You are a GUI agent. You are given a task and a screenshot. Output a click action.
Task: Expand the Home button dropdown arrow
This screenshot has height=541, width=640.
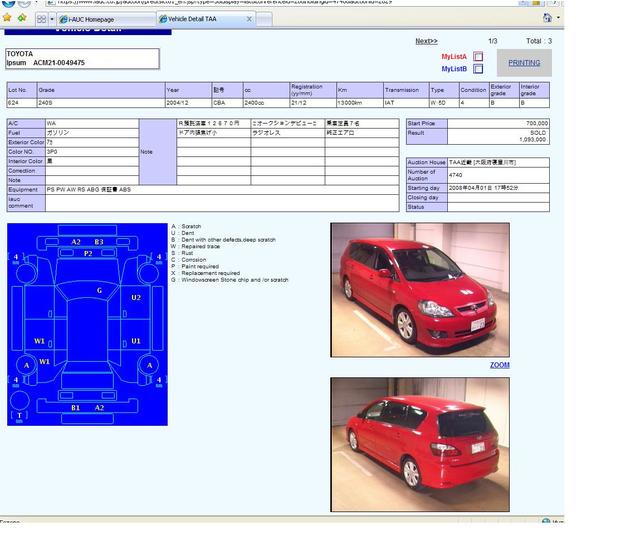pyautogui.click(x=558, y=17)
